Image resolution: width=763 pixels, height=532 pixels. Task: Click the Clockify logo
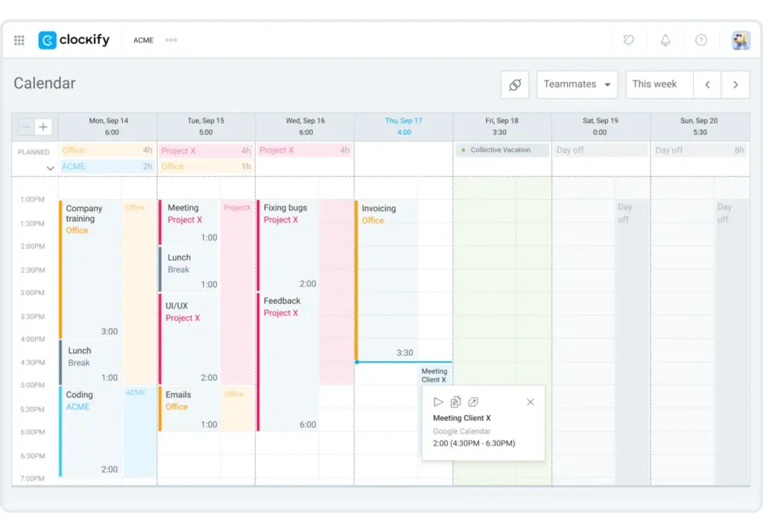click(x=74, y=40)
